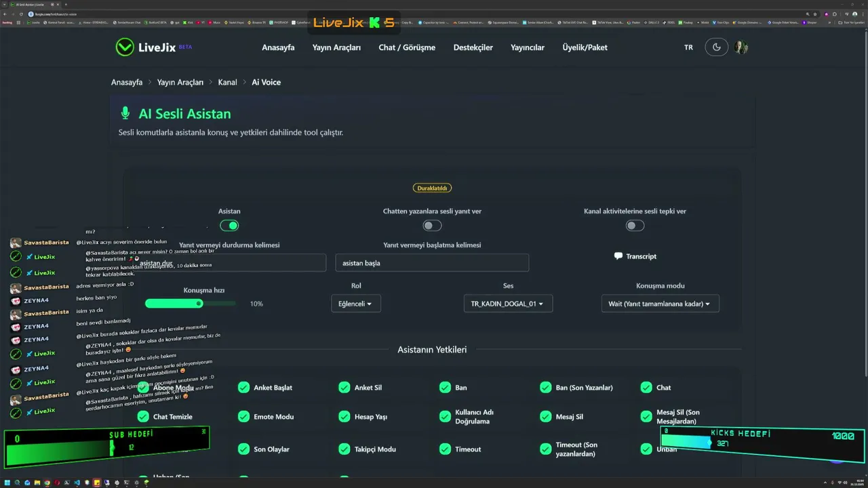The height and width of the screenshot is (488, 868).
Task: Switch language using TR selector
Action: point(688,47)
